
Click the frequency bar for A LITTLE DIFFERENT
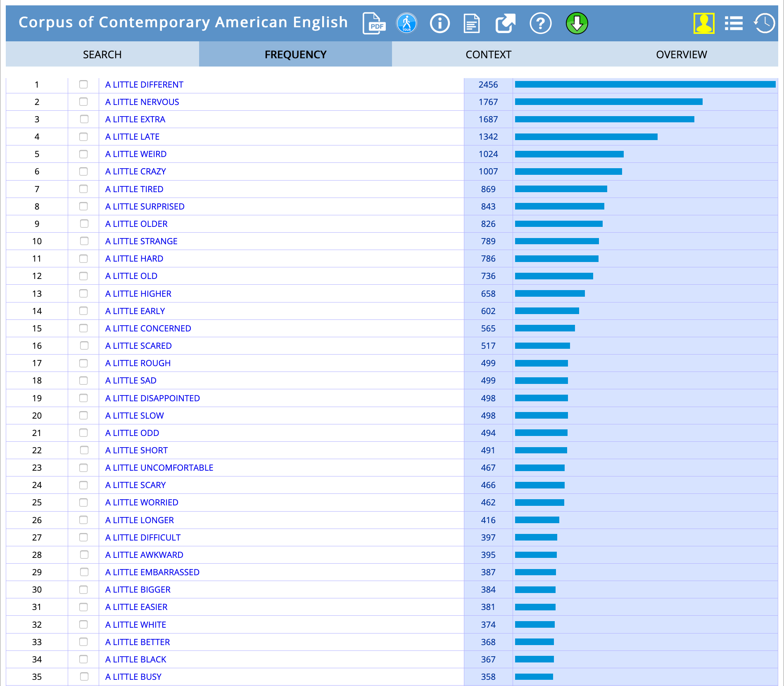tap(645, 84)
